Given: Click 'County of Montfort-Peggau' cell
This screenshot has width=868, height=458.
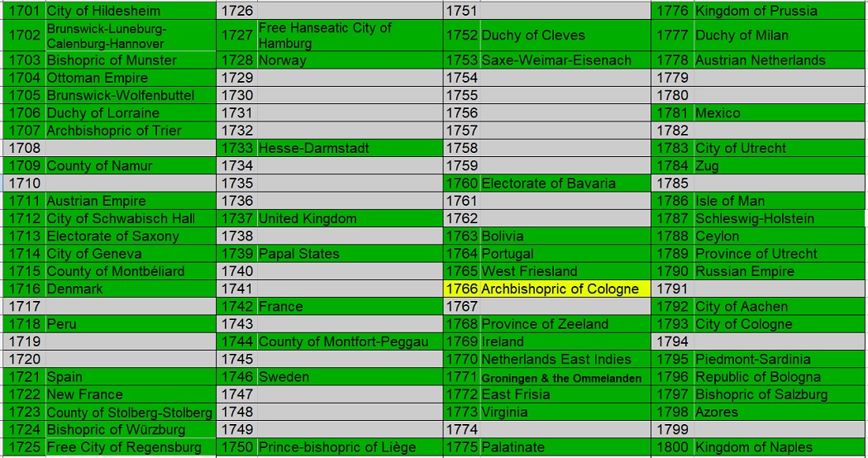Looking at the screenshot, I should click(x=350, y=341).
